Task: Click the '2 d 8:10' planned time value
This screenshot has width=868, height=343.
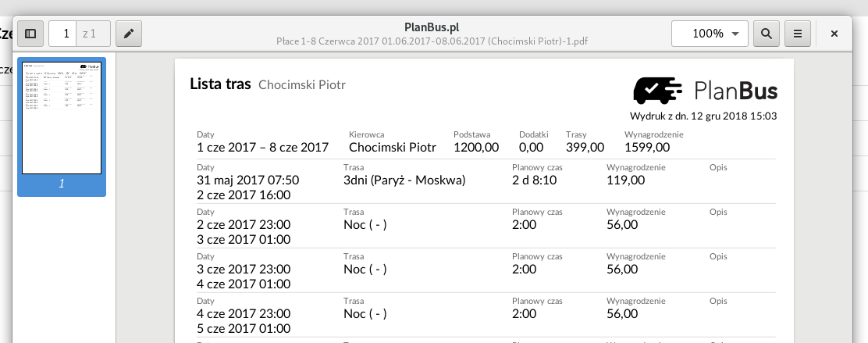Action: [x=534, y=180]
